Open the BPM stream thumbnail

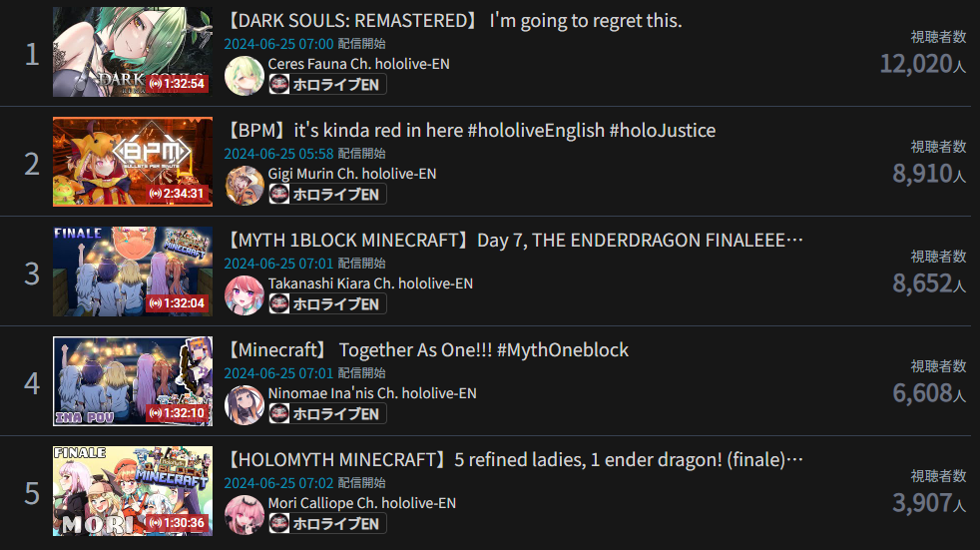(133, 162)
